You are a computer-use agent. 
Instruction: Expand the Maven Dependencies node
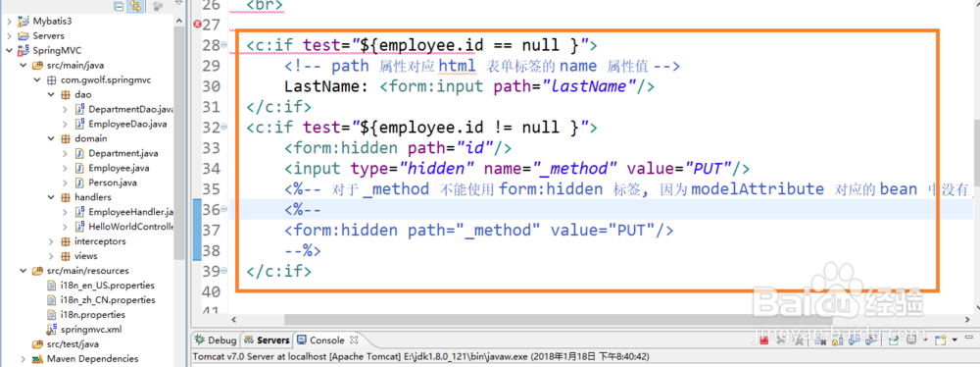coord(24,359)
